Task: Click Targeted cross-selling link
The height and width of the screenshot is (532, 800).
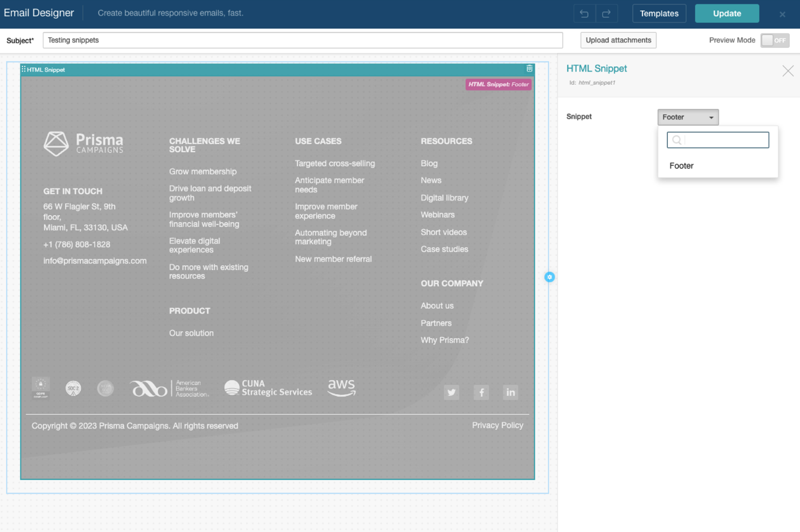Action: pyautogui.click(x=335, y=164)
